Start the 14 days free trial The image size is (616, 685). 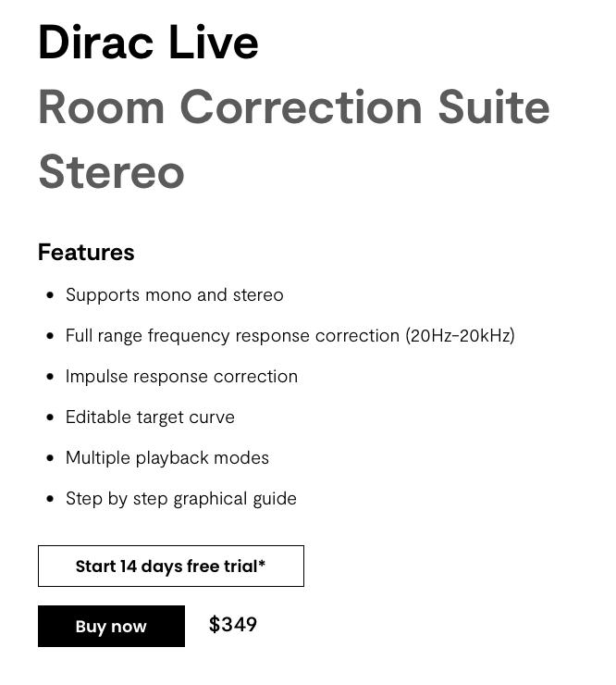tap(170, 566)
